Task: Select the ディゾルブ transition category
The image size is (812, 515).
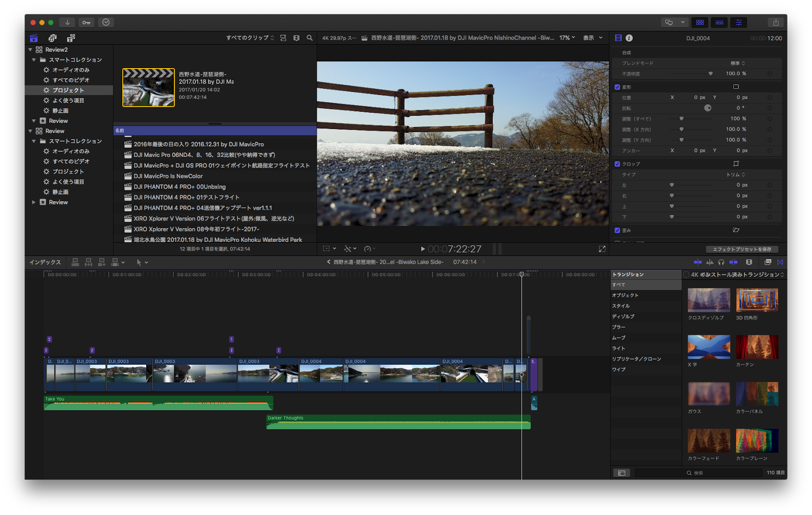Action: [623, 316]
